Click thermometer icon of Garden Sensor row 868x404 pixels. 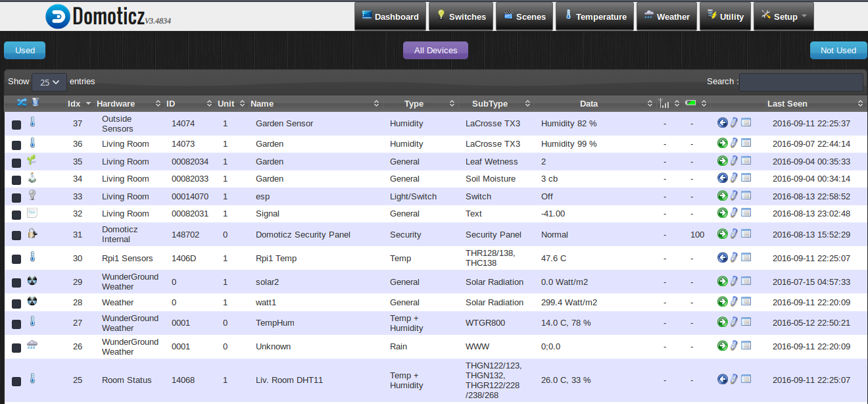[x=32, y=122]
